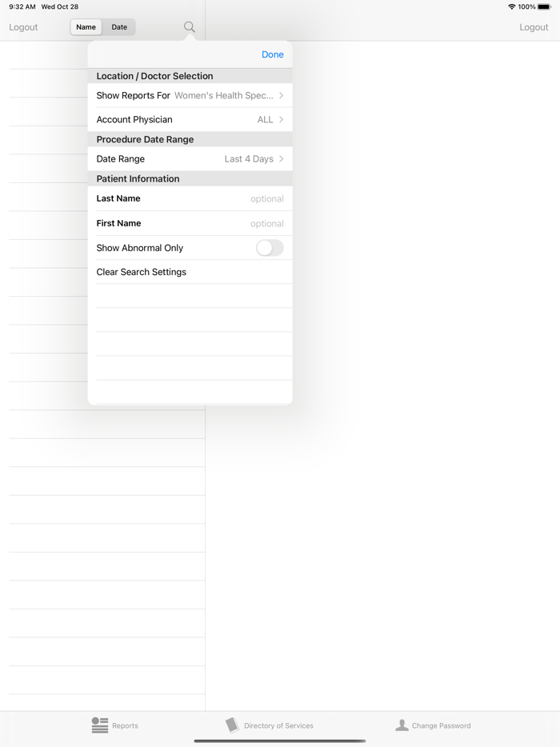Switch to Directory of Services label

click(x=278, y=725)
